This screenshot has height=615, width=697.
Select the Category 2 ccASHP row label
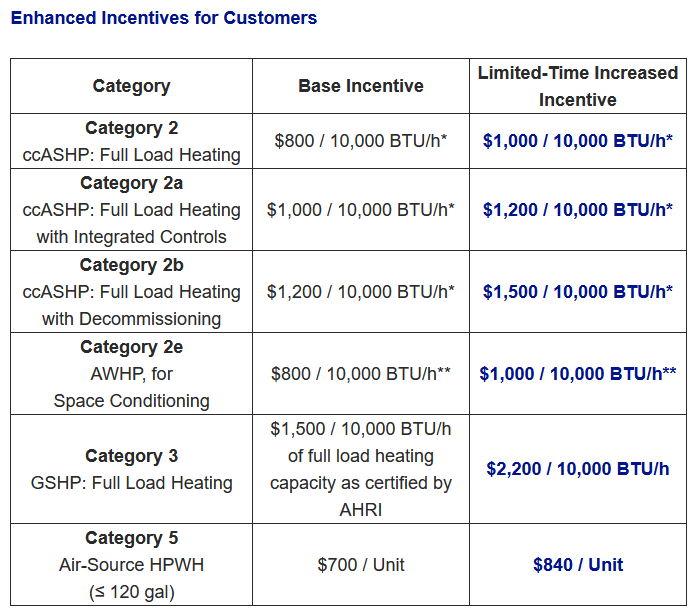pyautogui.click(x=131, y=141)
